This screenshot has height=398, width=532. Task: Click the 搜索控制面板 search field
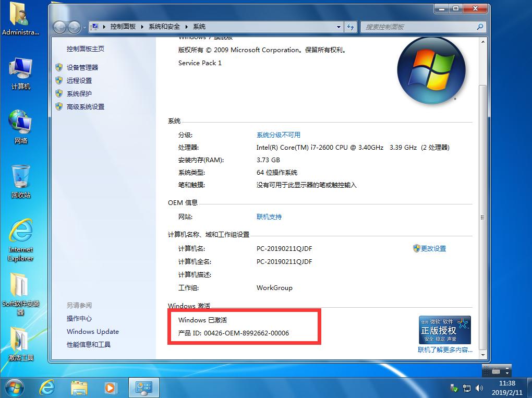[422, 27]
